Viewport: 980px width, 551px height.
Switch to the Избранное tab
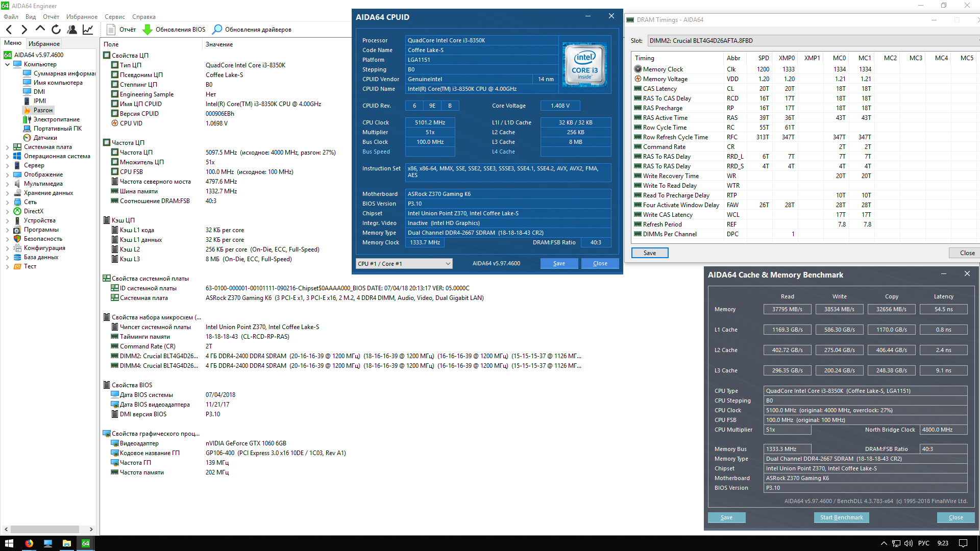(x=44, y=44)
